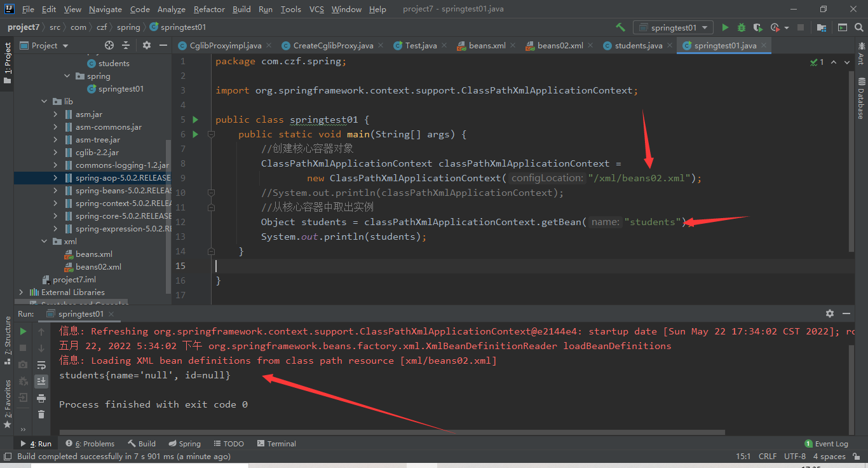This screenshot has height=468, width=868.
Task: Expand asm.jar in the tree
Action: tap(56, 114)
